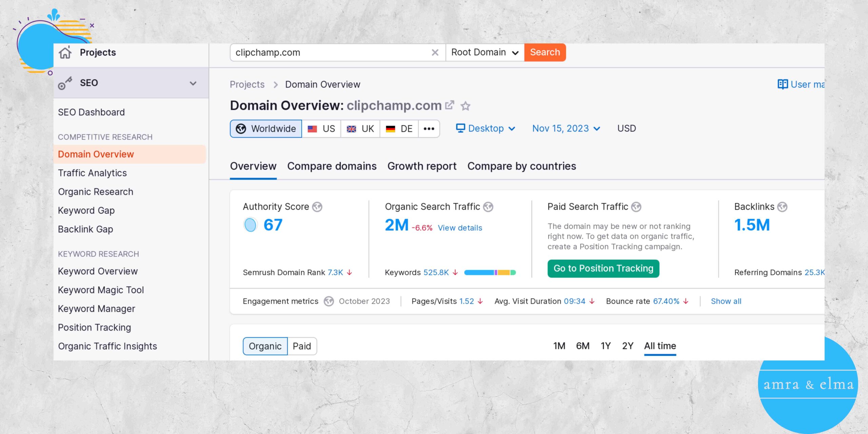Click the Engagement metrics globe icon
Image resolution: width=868 pixels, height=434 pixels.
[x=329, y=301]
